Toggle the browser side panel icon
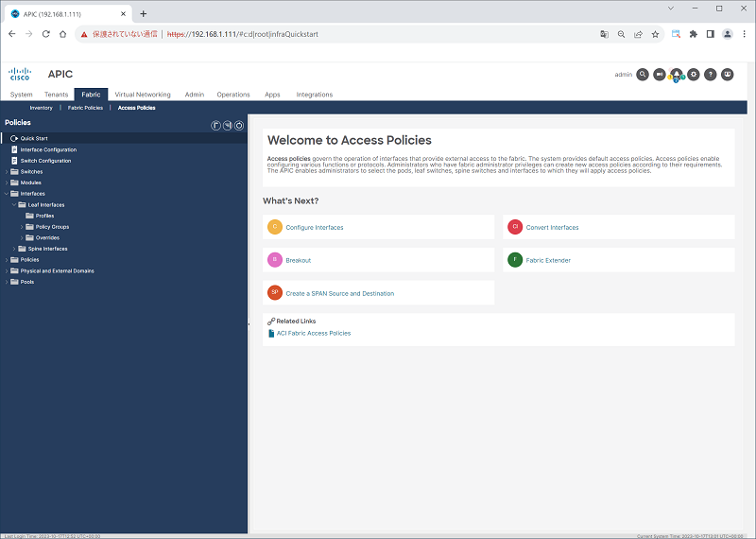 [x=711, y=34]
